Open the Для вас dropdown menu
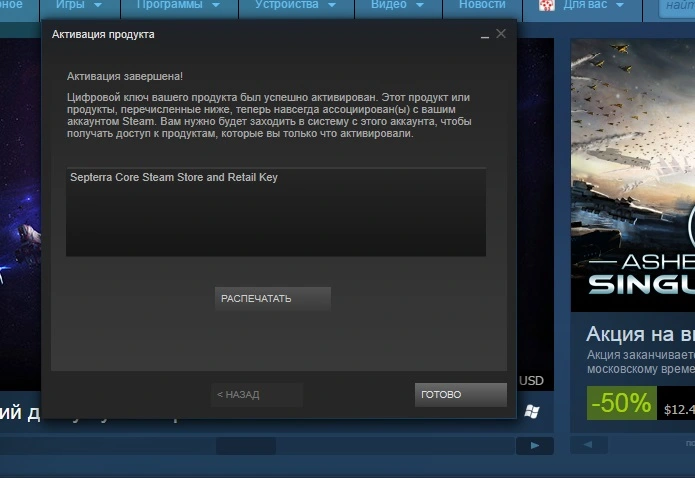Image resolution: width=695 pixels, height=478 pixels. (x=593, y=5)
